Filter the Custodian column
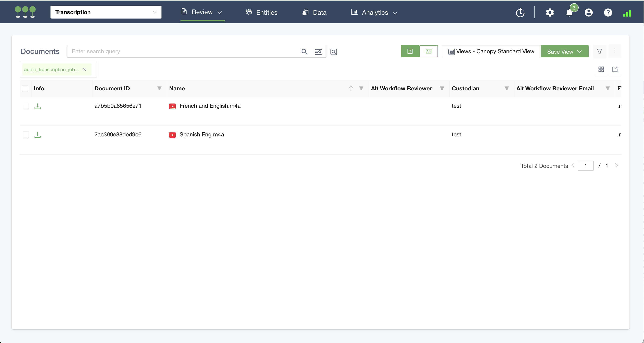The width and height of the screenshot is (644, 343). point(507,88)
